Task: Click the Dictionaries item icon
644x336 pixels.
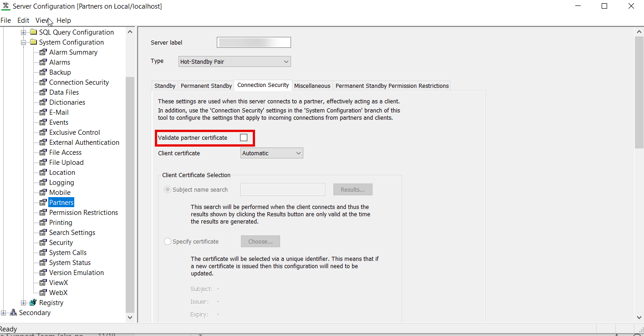Action: click(43, 102)
